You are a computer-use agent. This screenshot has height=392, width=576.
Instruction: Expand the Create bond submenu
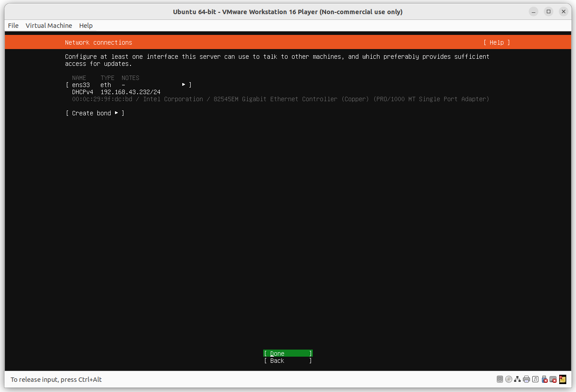(116, 113)
